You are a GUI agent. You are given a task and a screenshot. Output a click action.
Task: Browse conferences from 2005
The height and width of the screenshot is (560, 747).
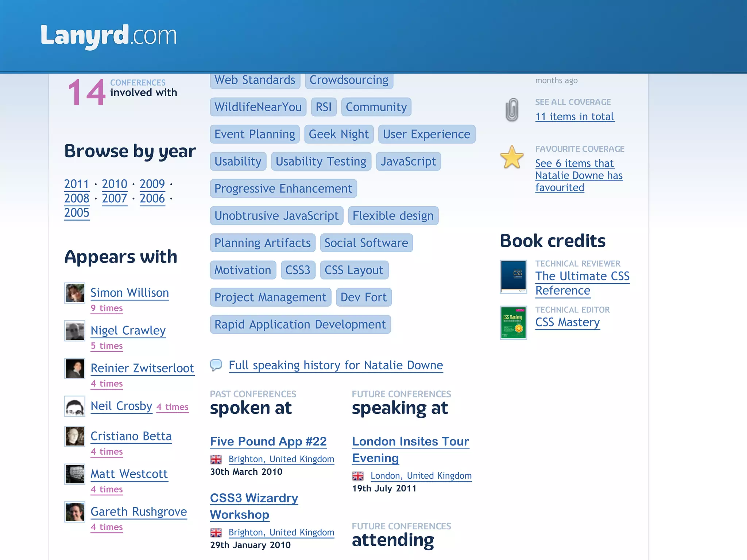point(77,213)
